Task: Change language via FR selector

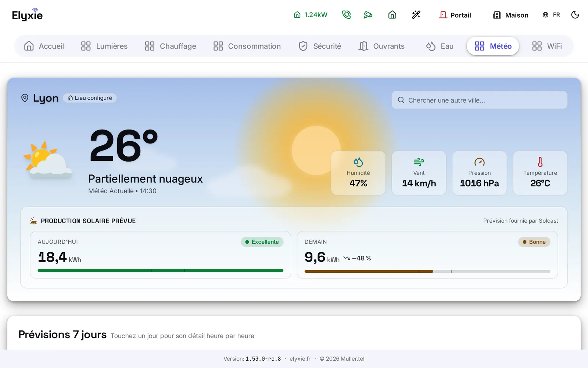Action: [551, 15]
